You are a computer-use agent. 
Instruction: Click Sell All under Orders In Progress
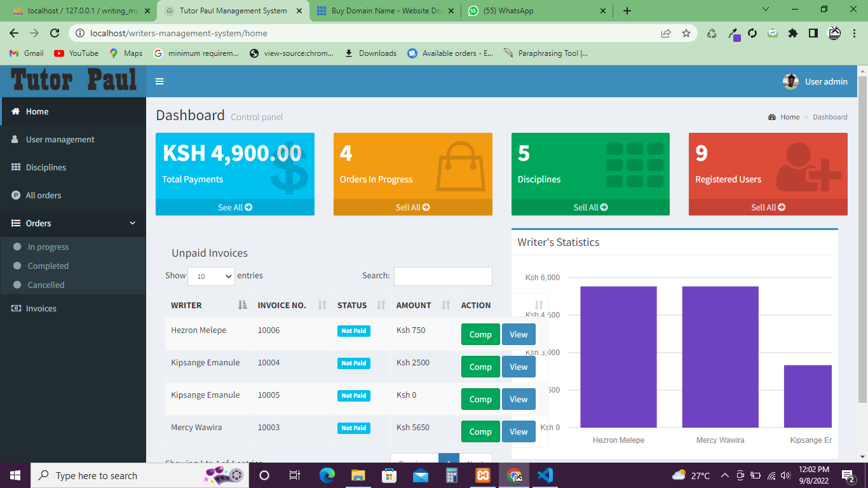click(413, 207)
